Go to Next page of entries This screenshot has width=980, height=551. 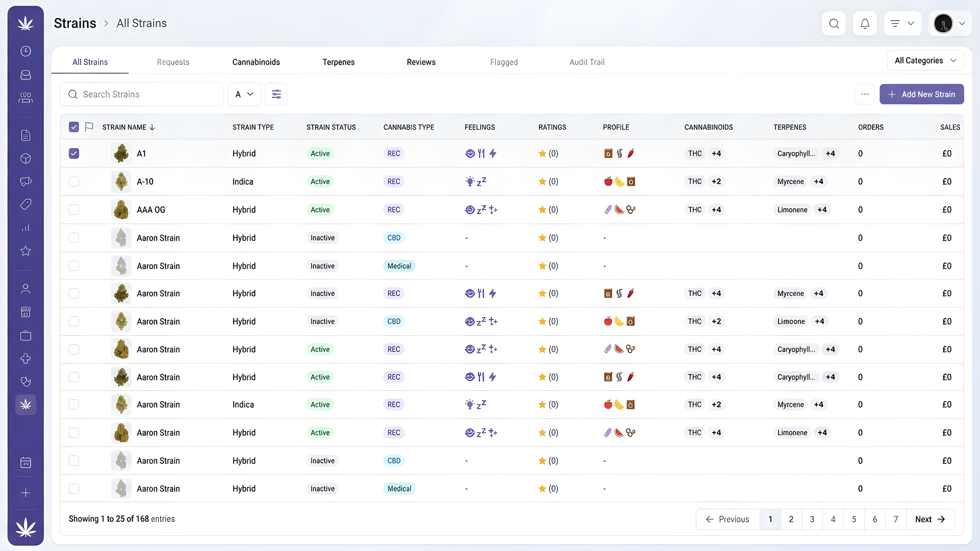point(930,519)
